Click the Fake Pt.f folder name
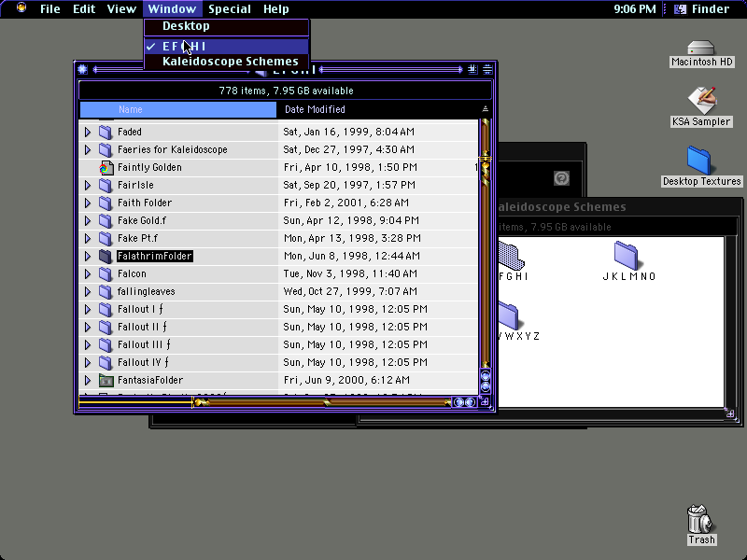747x560 pixels. click(x=137, y=238)
